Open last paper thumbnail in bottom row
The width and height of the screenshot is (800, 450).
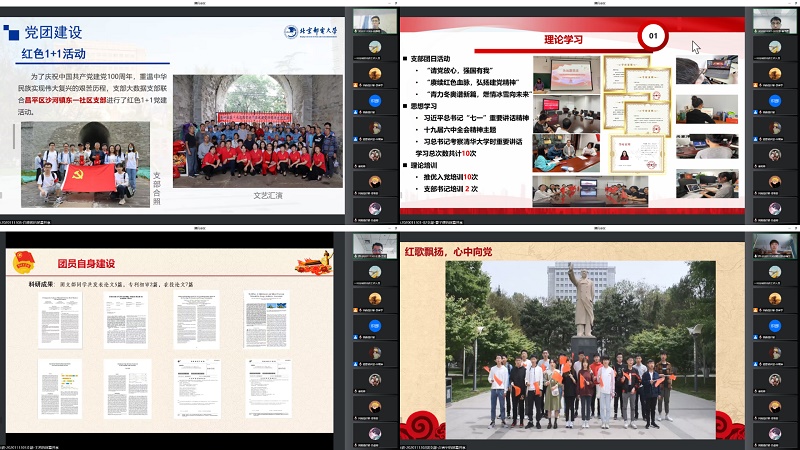268,387
